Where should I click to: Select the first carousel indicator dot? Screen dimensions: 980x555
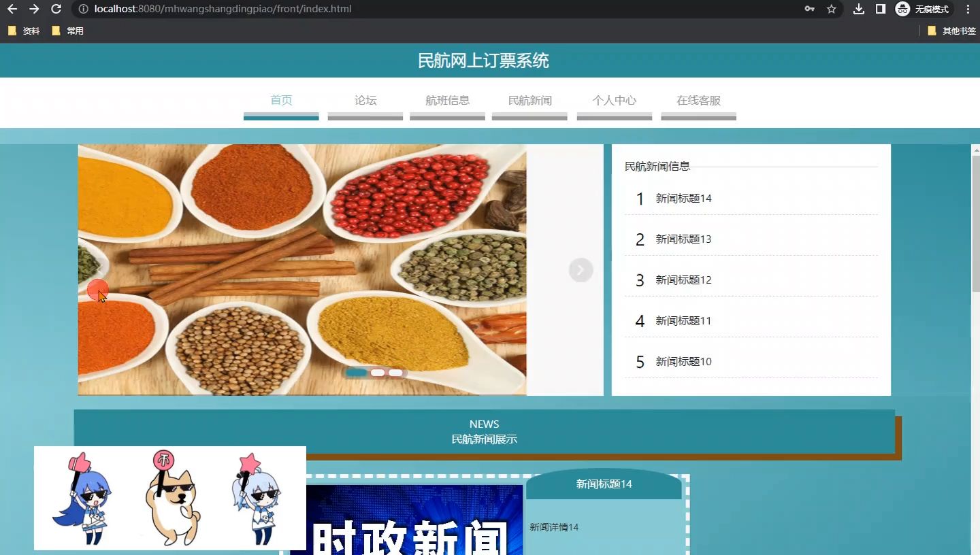click(x=356, y=372)
